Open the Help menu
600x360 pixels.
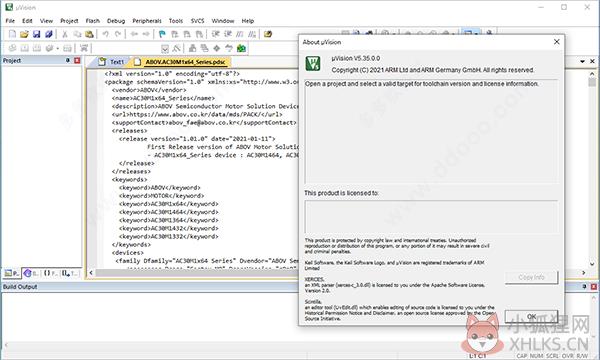248,21
